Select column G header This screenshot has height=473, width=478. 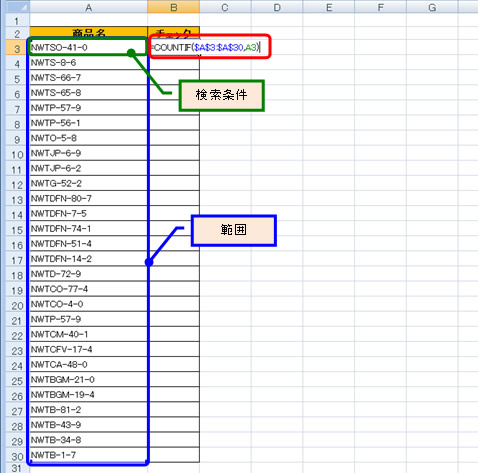[432, 7]
